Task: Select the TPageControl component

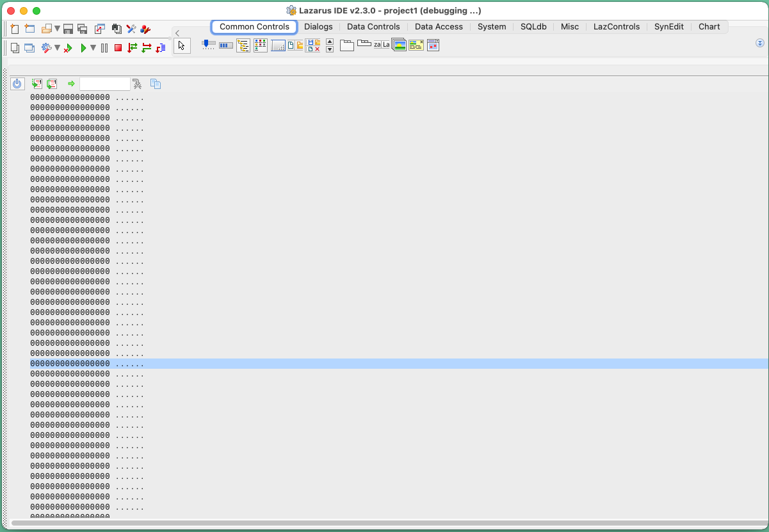Action: (x=347, y=45)
